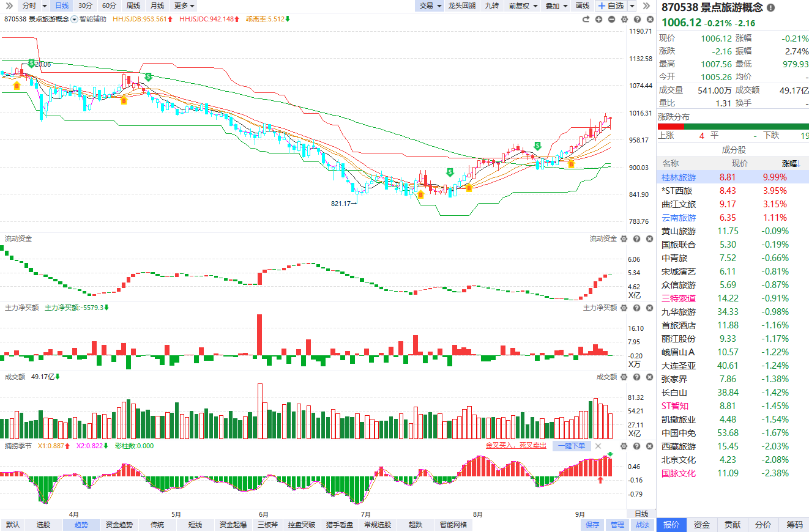Viewport: 809px width, 532px height.
Task: Toggle 智能辅助 indicator option
Action: pos(89,19)
